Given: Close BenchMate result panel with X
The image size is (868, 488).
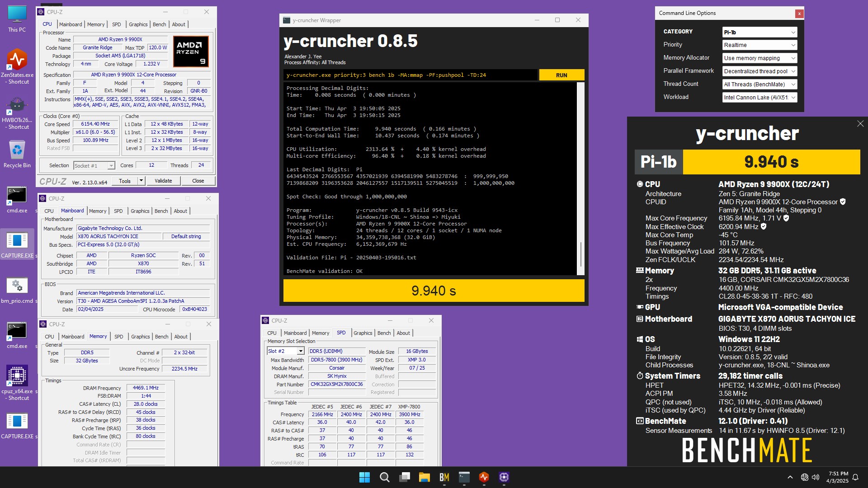Looking at the screenshot, I should pyautogui.click(x=860, y=123).
